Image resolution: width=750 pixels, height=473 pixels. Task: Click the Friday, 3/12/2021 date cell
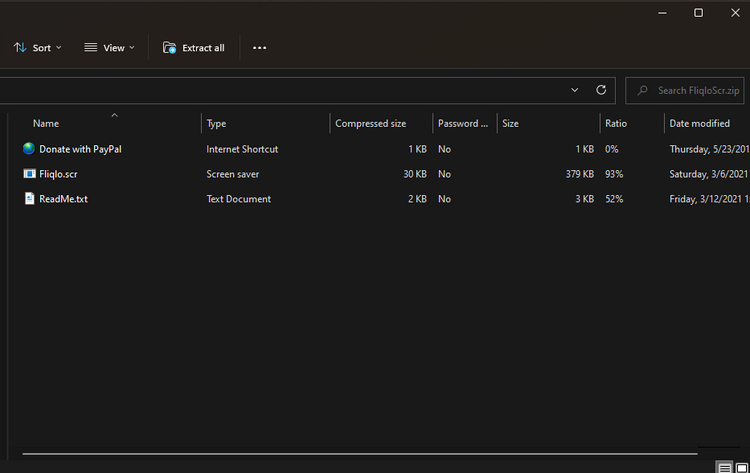(709, 199)
